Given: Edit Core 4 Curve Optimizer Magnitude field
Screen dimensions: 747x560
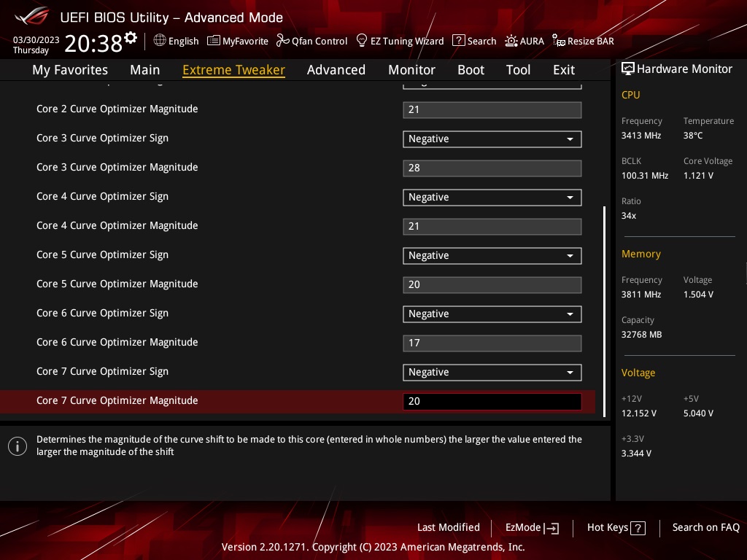Looking at the screenshot, I should click(492, 227).
